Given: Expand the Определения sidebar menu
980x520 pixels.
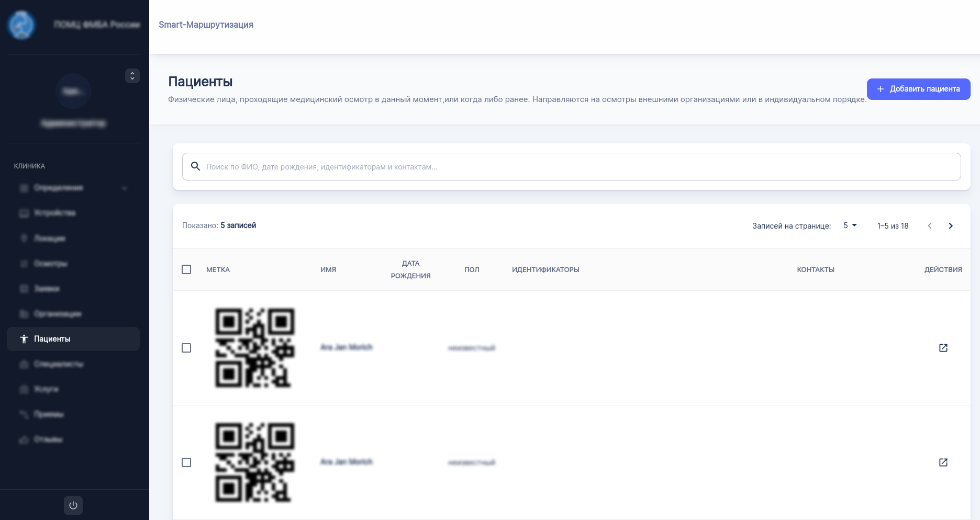Looking at the screenshot, I should [x=73, y=188].
